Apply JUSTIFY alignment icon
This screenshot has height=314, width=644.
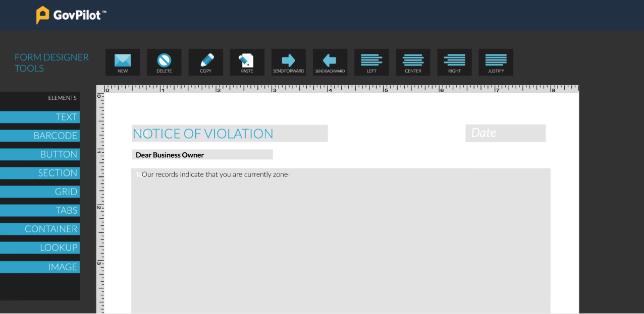point(496,62)
